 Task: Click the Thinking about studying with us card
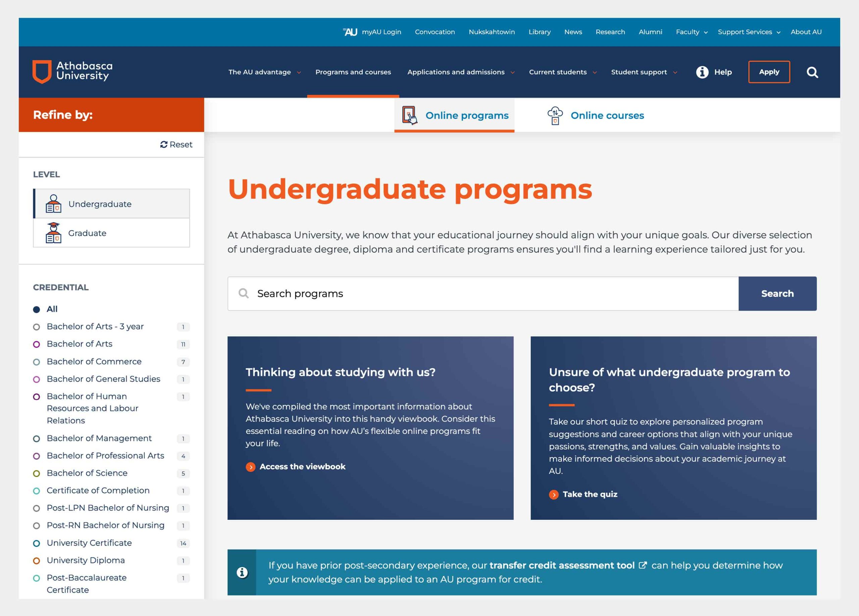pos(370,428)
